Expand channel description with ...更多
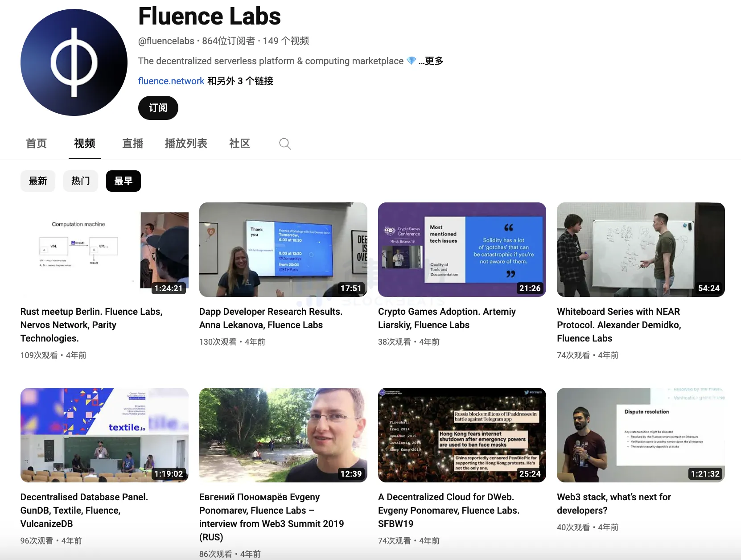This screenshot has height=560, width=741. tap(431, 61)
